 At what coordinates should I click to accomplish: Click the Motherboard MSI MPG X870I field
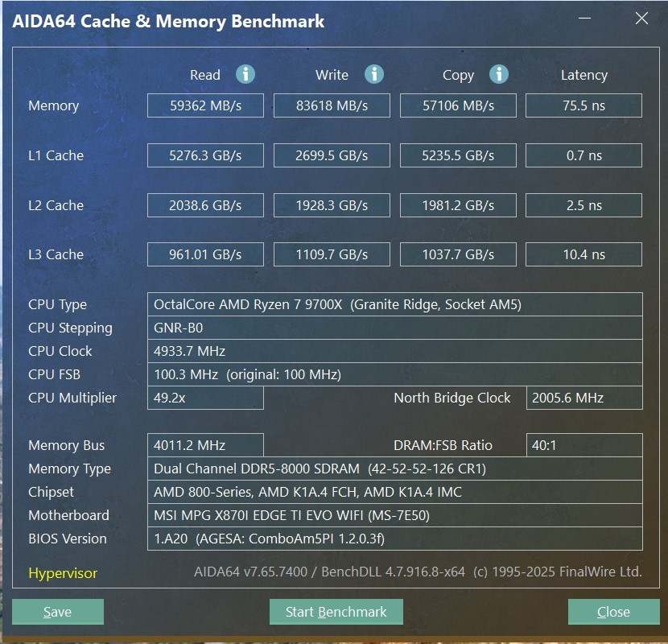(x=395, y=515)
